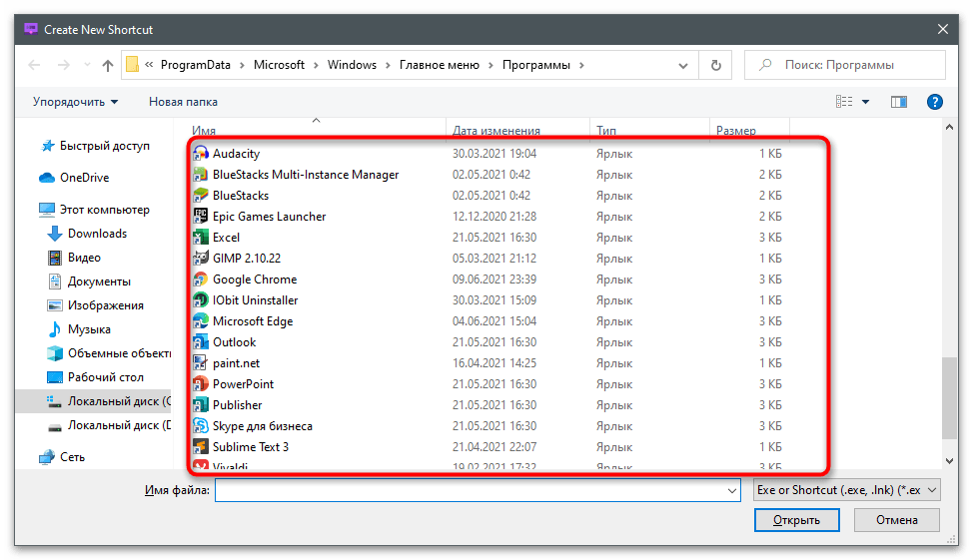Close the Create New Shortcut dialog

pos(943,29)
